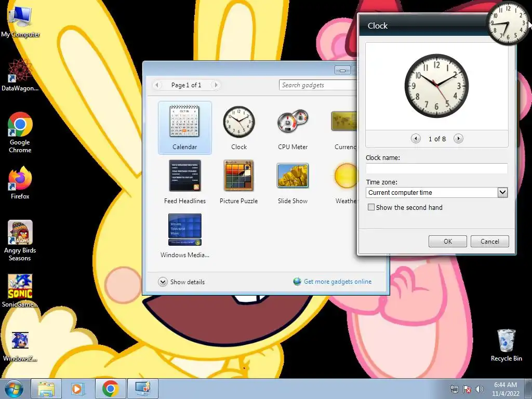This screenshot has width=532, height=399.
Task: Click the Search gadgets box
Action: (318, 85)
